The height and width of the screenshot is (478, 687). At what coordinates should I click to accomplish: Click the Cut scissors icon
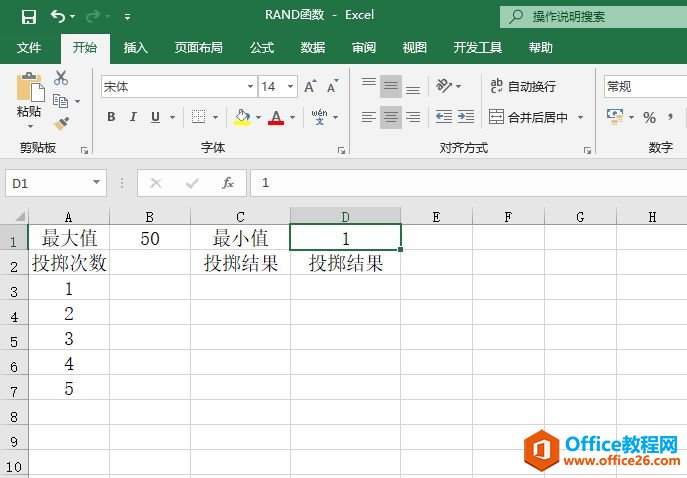(x=61, y=78)
